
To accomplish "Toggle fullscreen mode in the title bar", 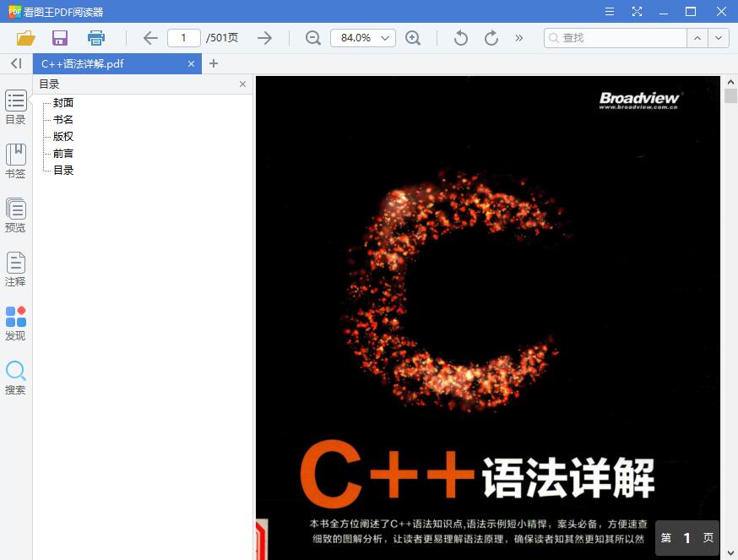I will tap(636, 12).
